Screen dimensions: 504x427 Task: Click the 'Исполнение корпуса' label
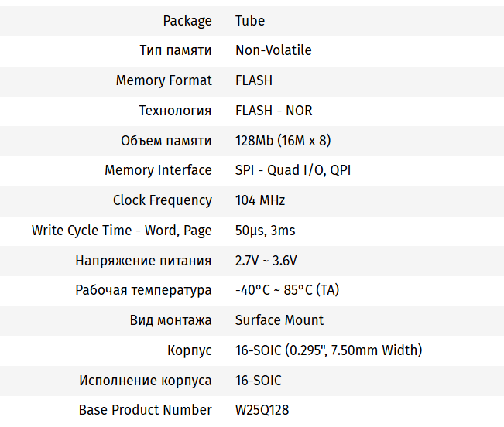coord(146,381)
